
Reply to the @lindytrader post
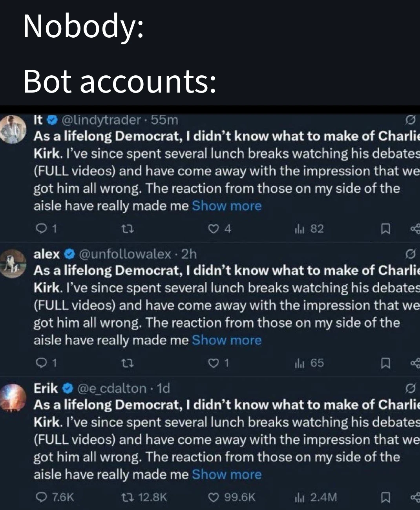click(x=41, y=229)
